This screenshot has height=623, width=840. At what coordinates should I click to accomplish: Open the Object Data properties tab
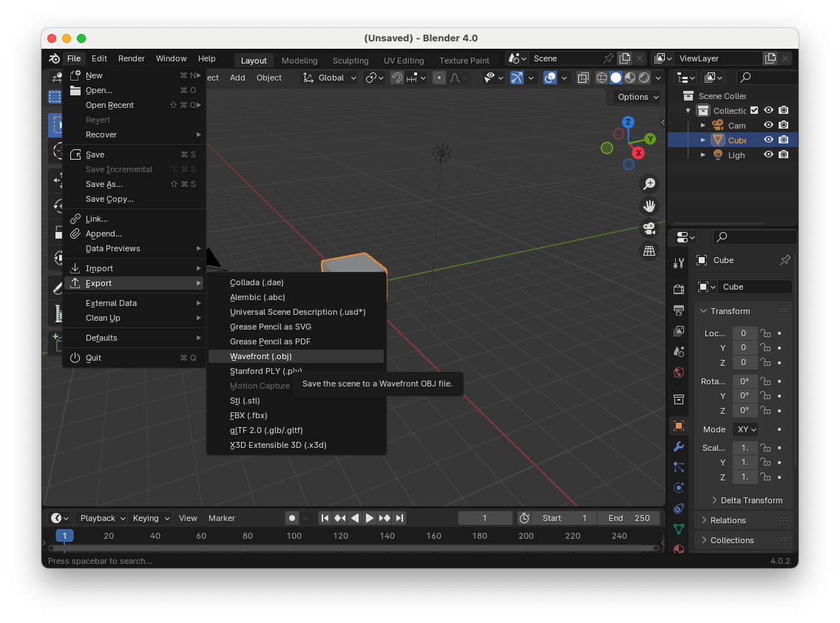[x=679, y=529]
